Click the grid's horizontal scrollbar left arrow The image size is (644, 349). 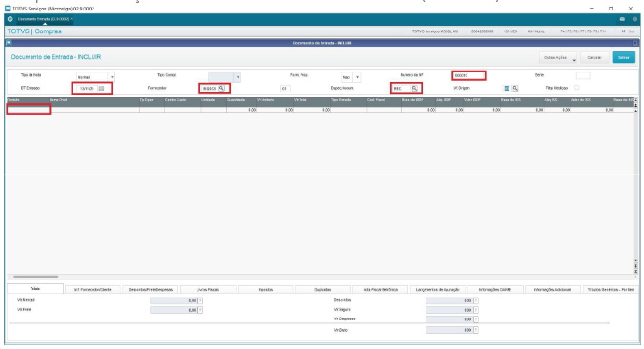pos(10,277)
